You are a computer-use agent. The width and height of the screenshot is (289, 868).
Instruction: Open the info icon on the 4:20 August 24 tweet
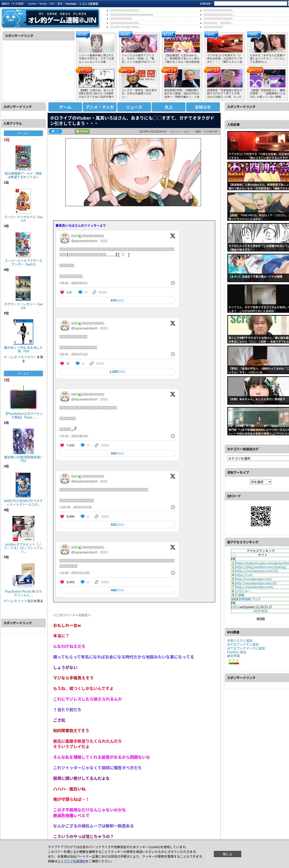(x=173, y=436)
